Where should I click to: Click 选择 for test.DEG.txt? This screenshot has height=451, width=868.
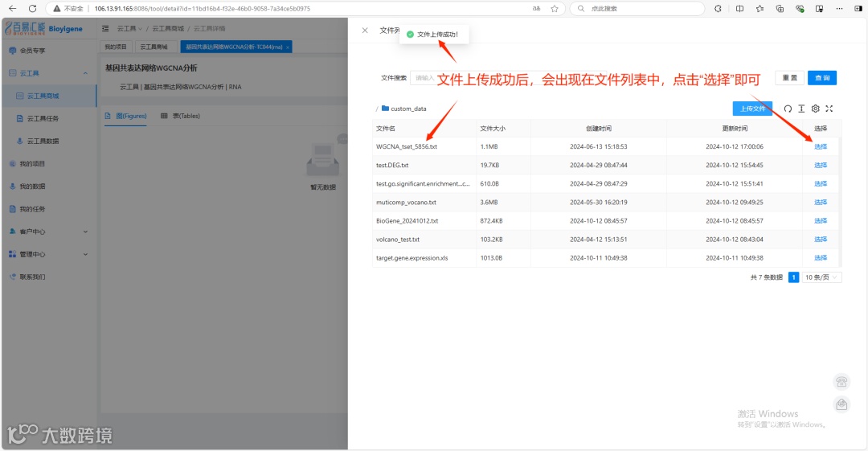[821, 165]
